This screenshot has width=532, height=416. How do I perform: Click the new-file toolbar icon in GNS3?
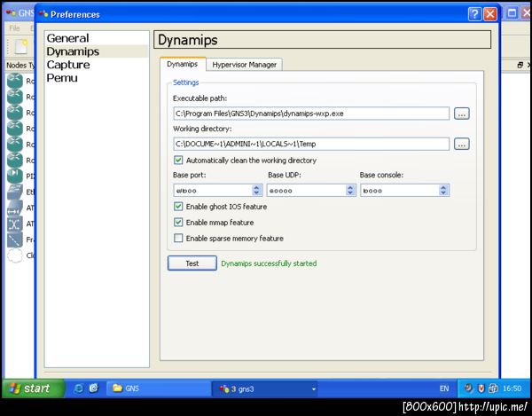point(21,46)
